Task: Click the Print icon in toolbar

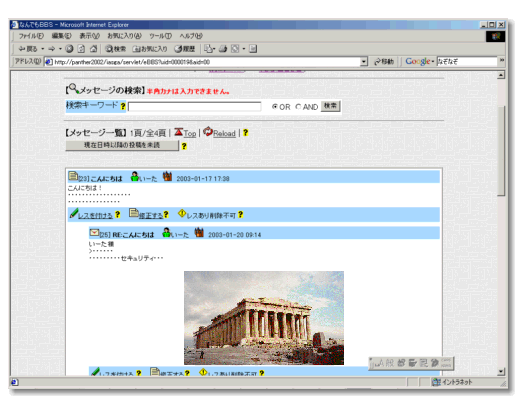Action: coord(223,49)
